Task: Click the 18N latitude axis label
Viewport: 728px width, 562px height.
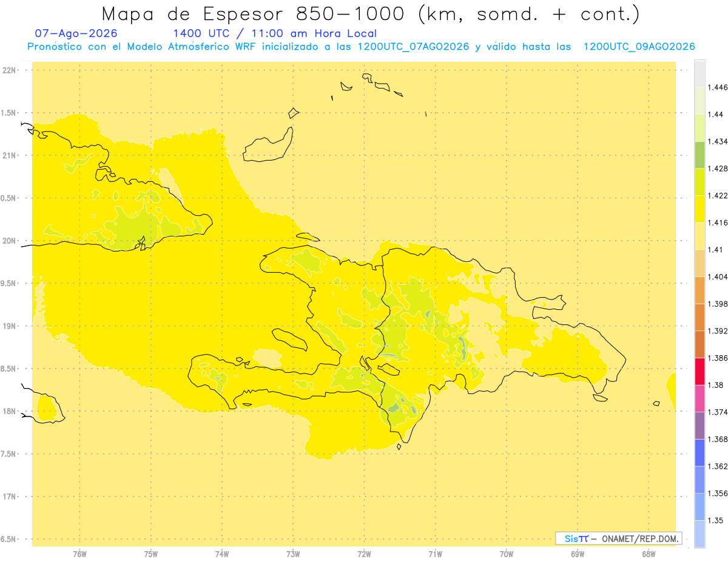Action: [x=9, y=412]
